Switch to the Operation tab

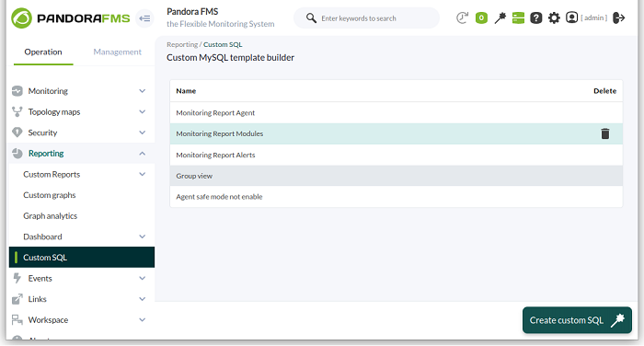tap(43, 52)
